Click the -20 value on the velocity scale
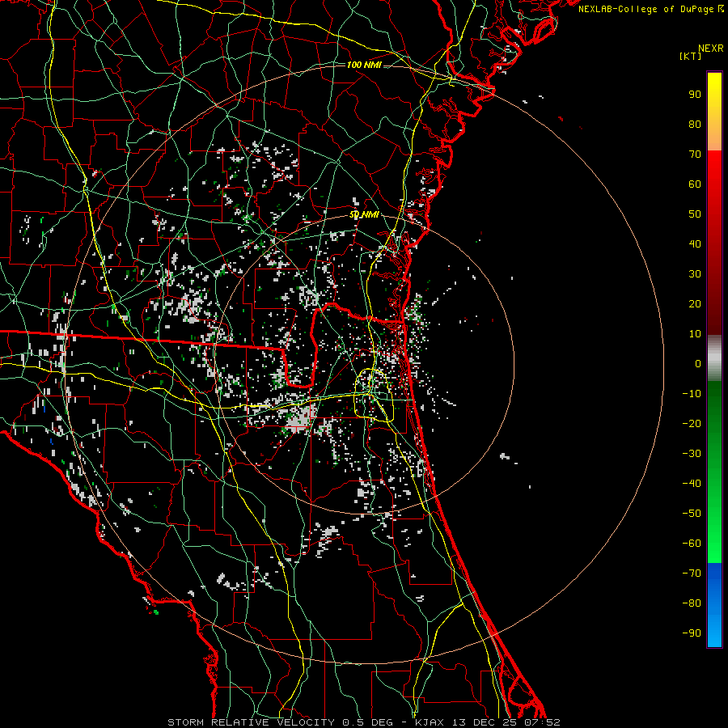The height and width of the screenshot is (728, 728). tap(692, 423)
